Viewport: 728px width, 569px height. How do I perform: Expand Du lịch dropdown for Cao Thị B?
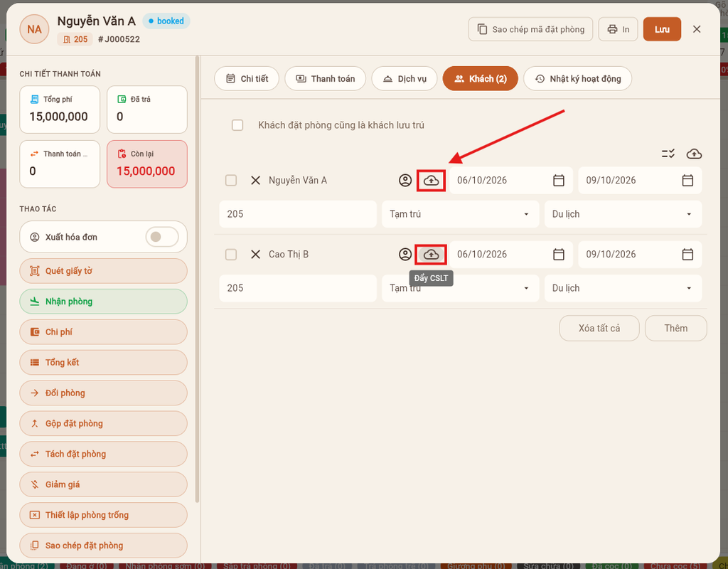click(623, 288)
